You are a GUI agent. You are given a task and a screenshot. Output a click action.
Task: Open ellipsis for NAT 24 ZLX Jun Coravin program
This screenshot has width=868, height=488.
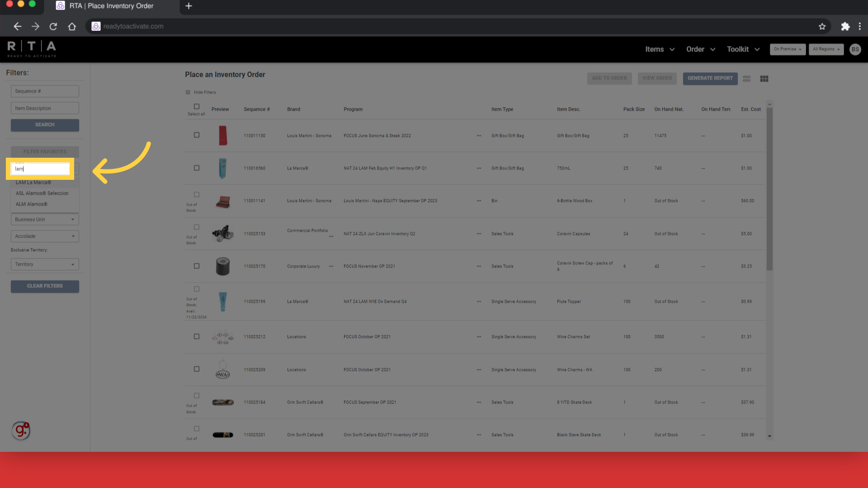point(479,234)
